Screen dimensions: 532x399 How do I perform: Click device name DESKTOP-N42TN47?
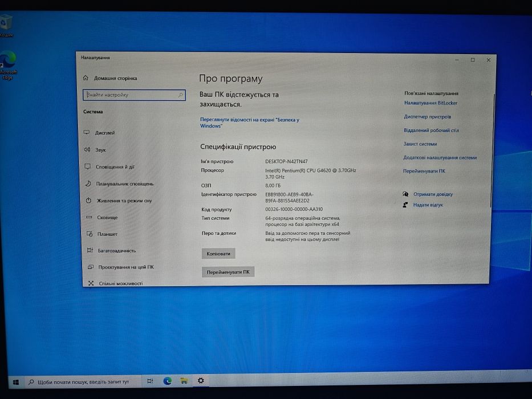286,161
